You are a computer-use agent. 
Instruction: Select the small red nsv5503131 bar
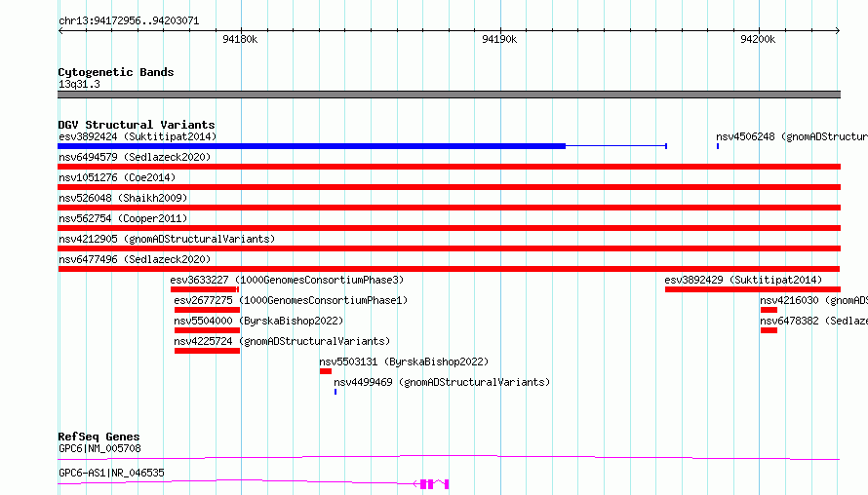pos(326,371)
